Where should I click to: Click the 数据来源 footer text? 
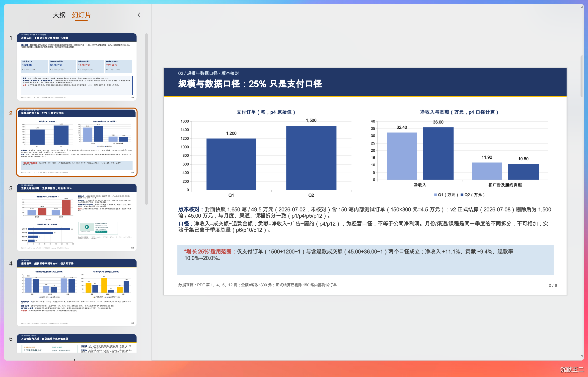[x=257, y=285]
